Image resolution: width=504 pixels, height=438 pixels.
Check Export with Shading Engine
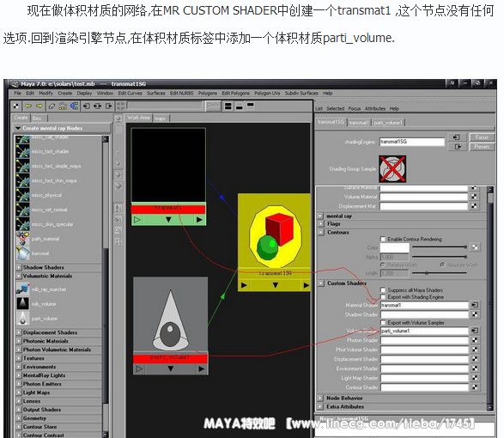point(383,297)
